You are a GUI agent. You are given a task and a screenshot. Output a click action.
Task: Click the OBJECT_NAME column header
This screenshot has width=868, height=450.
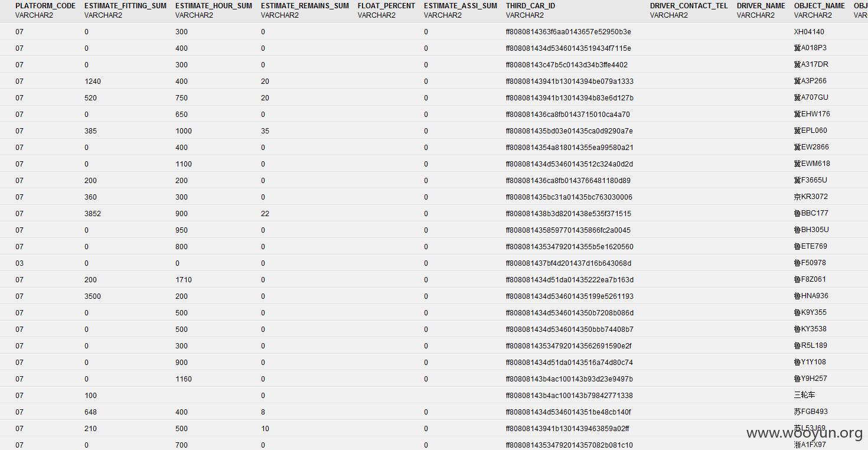820,6
